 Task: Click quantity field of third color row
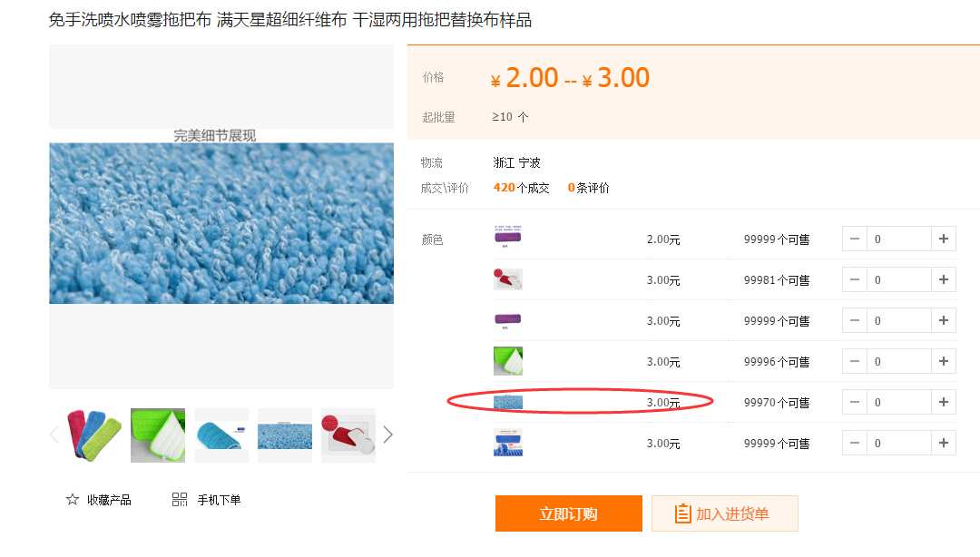898,321
